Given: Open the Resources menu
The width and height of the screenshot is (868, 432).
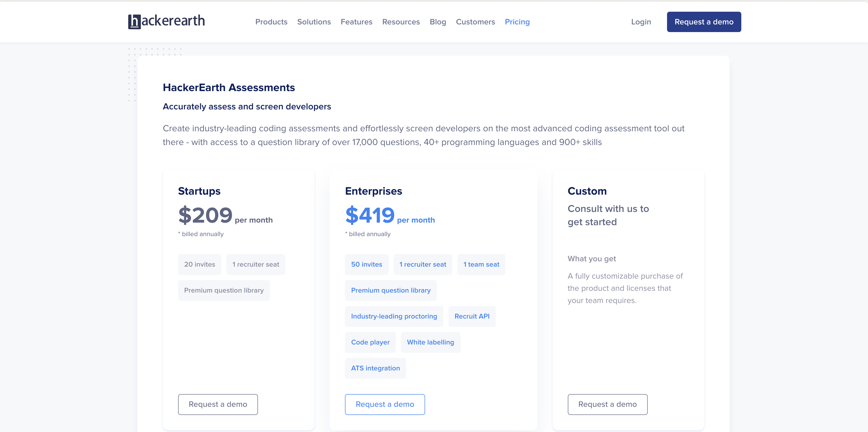Looking at the screenshot, I should 401,22.
